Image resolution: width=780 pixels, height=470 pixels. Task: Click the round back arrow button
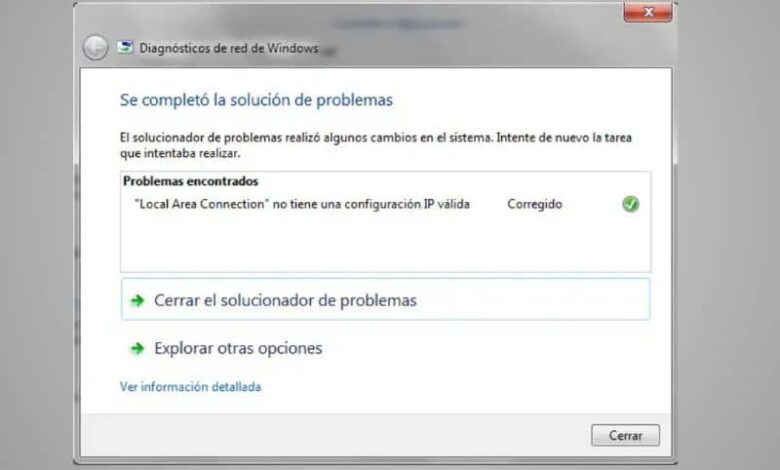point(95,48)
